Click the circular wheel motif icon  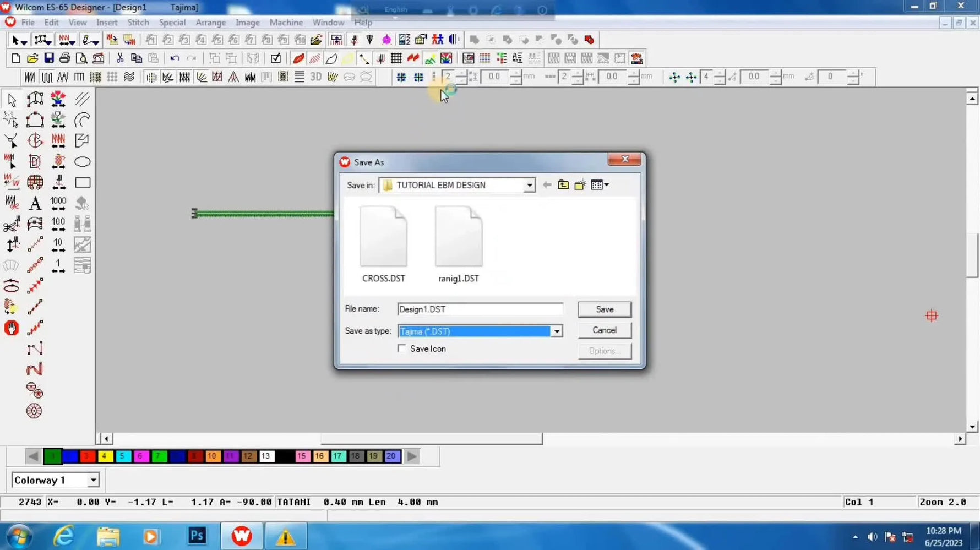(x=34, y=411)
